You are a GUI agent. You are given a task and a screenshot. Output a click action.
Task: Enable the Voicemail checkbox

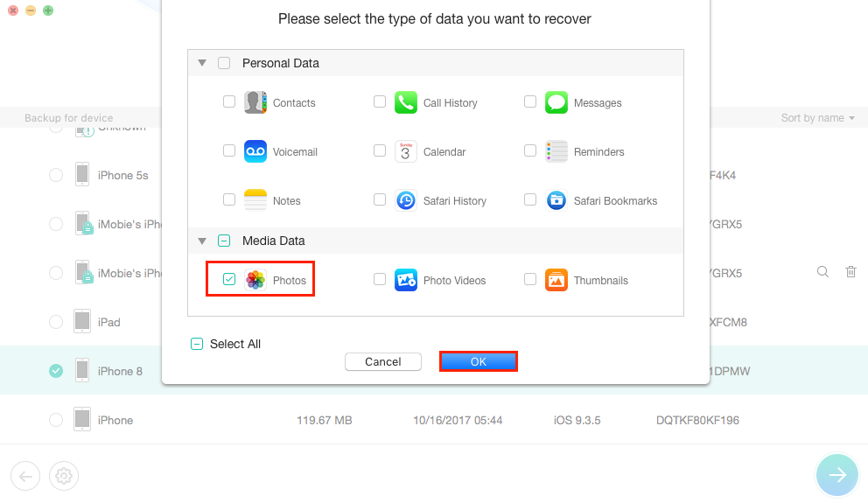[x=229, y=150]
